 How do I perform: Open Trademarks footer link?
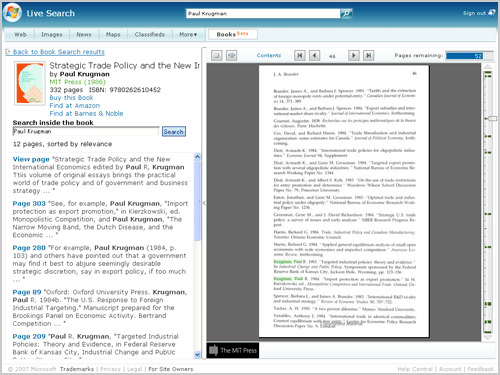(77, 369)
